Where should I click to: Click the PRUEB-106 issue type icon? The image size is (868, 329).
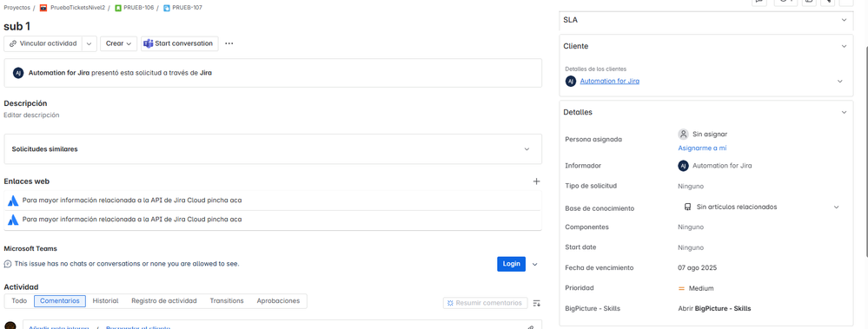tap(118, 9)
